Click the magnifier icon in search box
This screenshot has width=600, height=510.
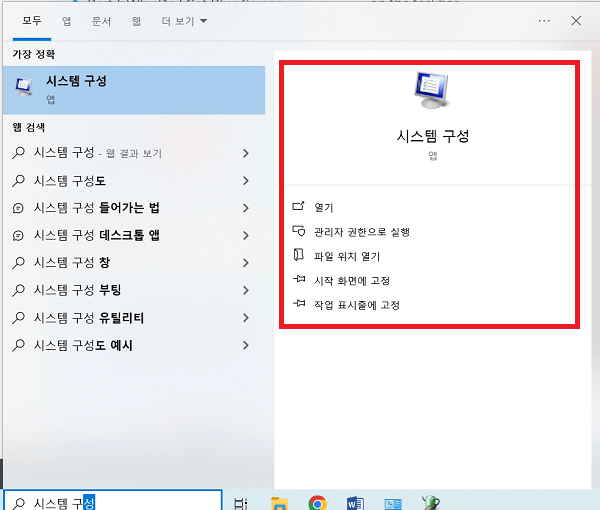click(18, 503)
